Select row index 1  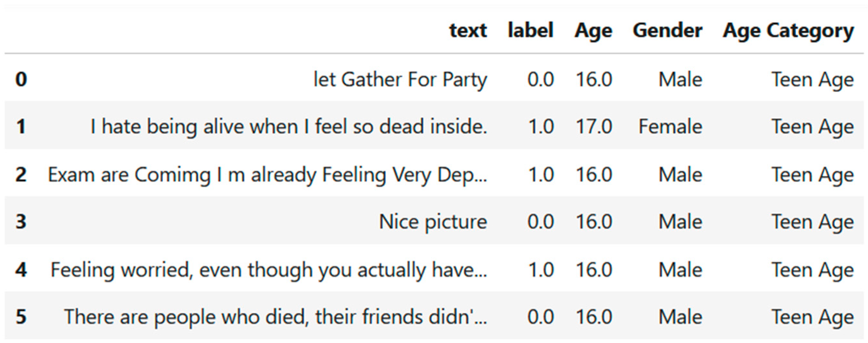21,126
